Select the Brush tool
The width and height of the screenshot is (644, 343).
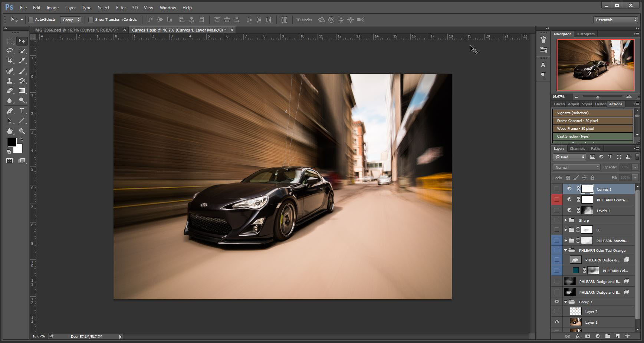click(x=22, y=71)
